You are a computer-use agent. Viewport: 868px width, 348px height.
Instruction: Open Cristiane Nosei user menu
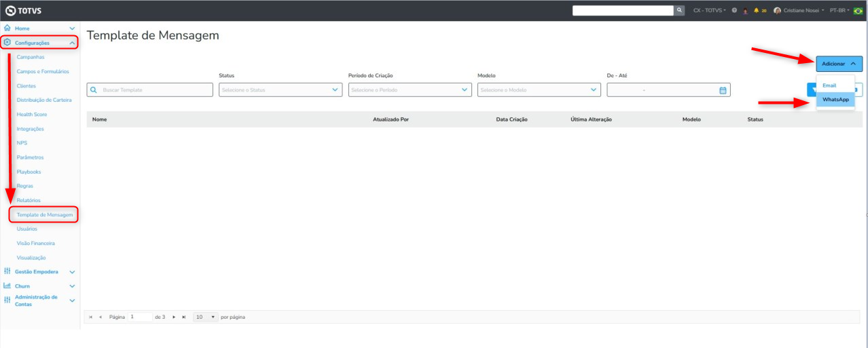(804, 11)
